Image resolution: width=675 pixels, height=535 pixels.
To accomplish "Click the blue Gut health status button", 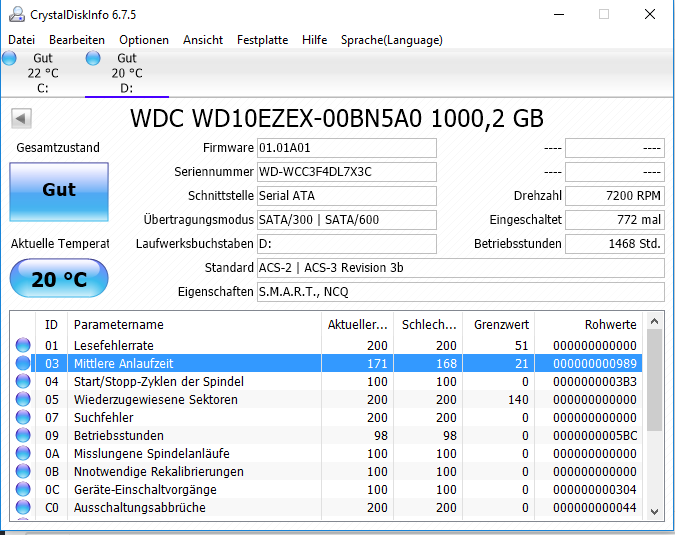I will (59, 192).
